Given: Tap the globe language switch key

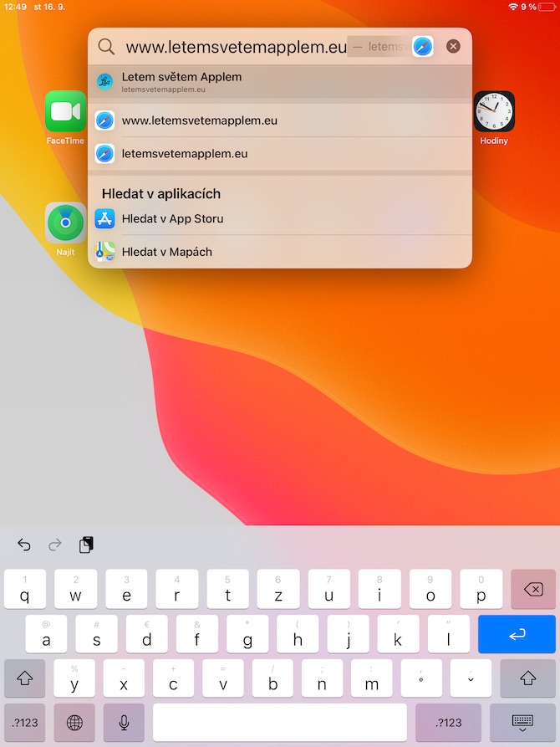Looking at the screenshot, I should point(74,723).
